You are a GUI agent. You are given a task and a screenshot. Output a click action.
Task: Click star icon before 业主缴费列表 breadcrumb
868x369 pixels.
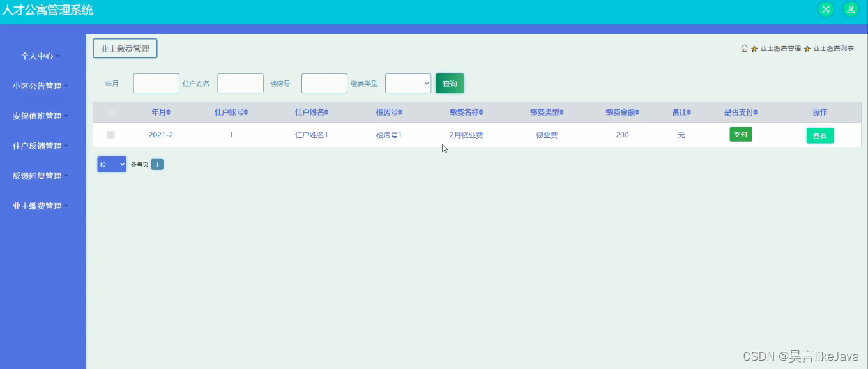[807, 49]
